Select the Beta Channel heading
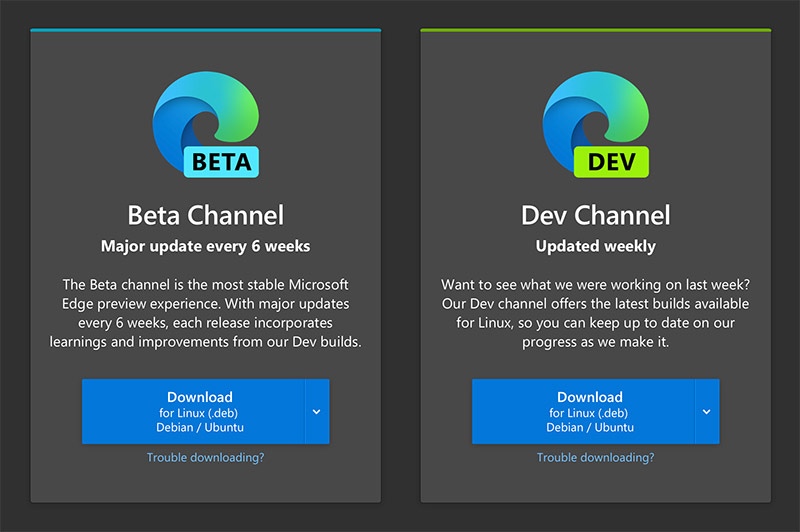800x532 pixels. click(x=206, y=215)
